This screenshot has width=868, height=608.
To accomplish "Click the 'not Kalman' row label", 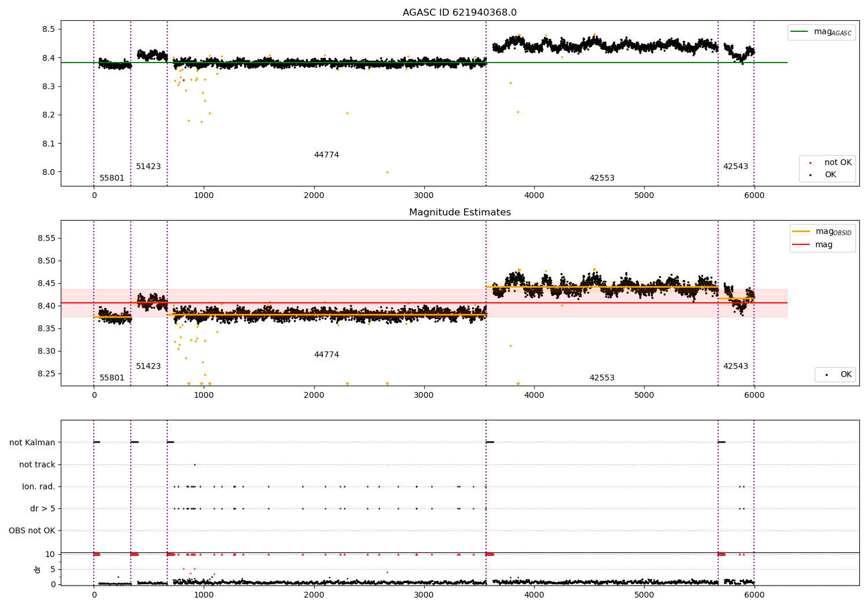I will (32, 442).
